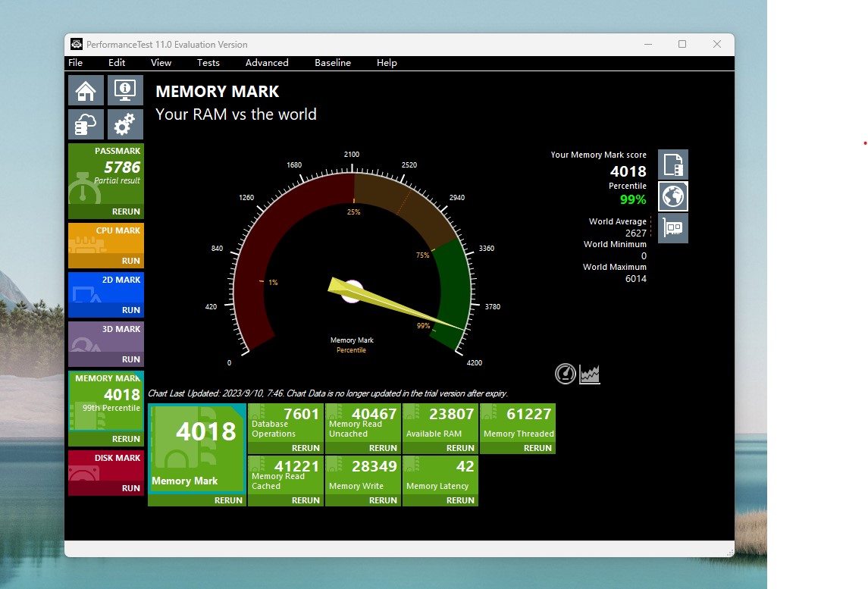Select the Available RAM 23807 tile
The width and height of the screenshot is (868, 589).
(440, 423)
